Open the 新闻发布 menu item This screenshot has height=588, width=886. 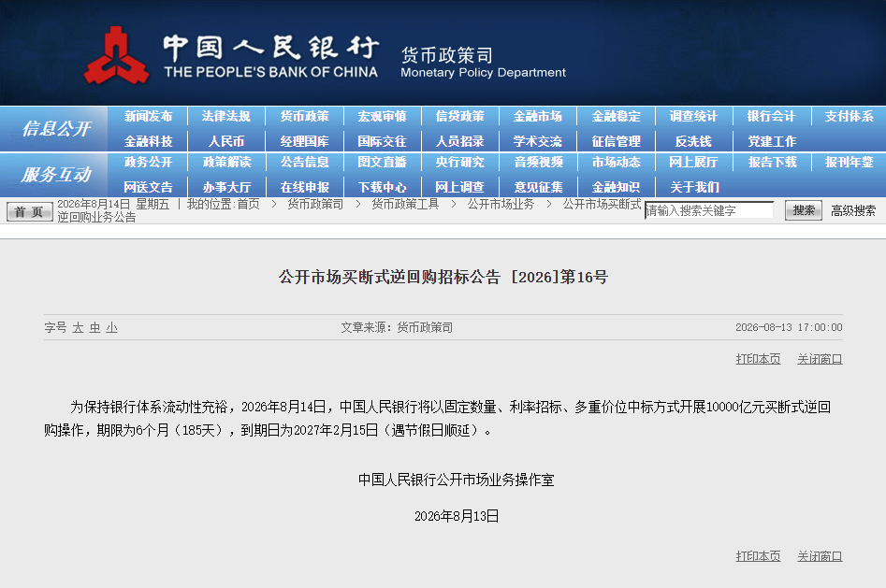click(148, 116)
